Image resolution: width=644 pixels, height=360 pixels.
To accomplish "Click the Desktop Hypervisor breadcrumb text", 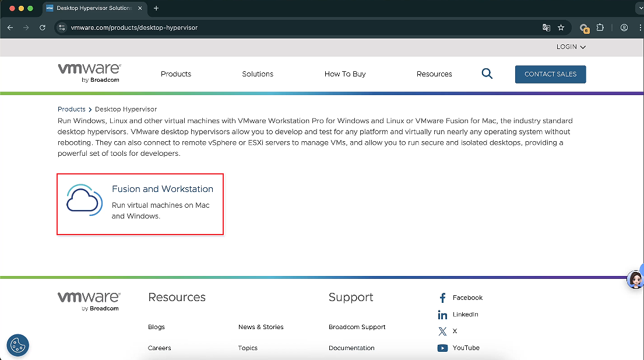I will click(126, 109).
